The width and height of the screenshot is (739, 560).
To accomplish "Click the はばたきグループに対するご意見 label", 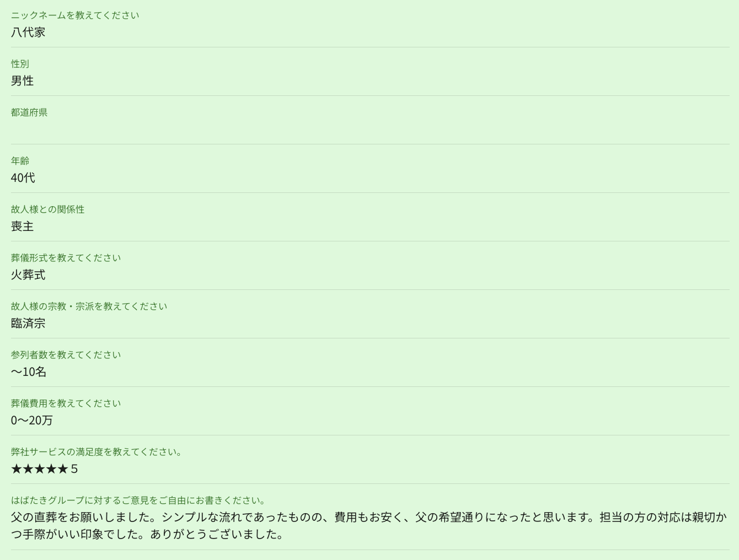I will coord(139,500).
